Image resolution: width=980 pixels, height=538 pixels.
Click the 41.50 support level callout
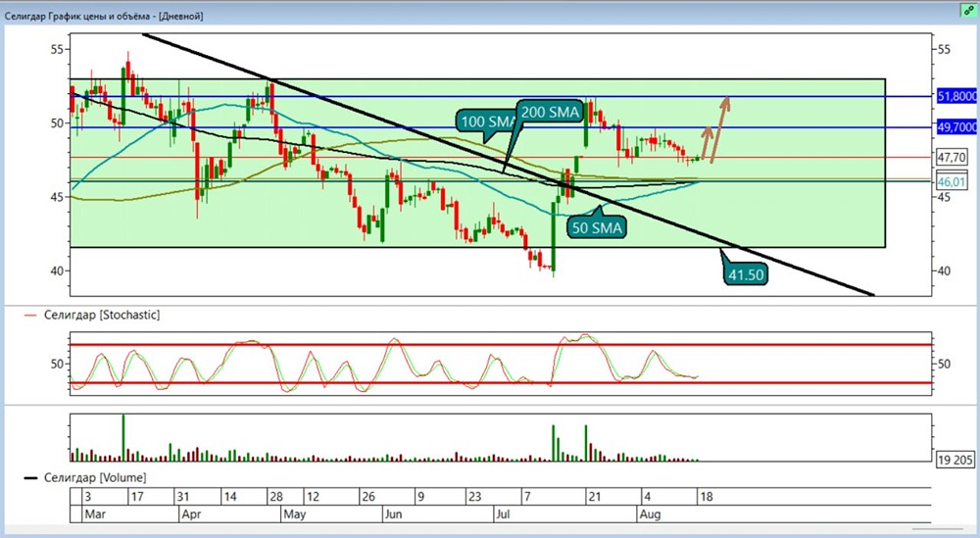[746, 274]
